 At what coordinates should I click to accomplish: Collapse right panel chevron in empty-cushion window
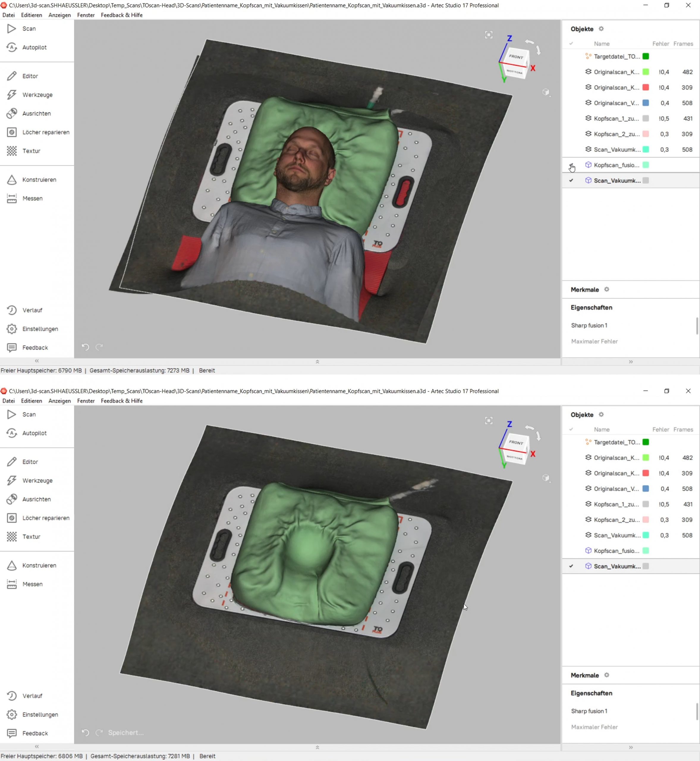(631, 747)
